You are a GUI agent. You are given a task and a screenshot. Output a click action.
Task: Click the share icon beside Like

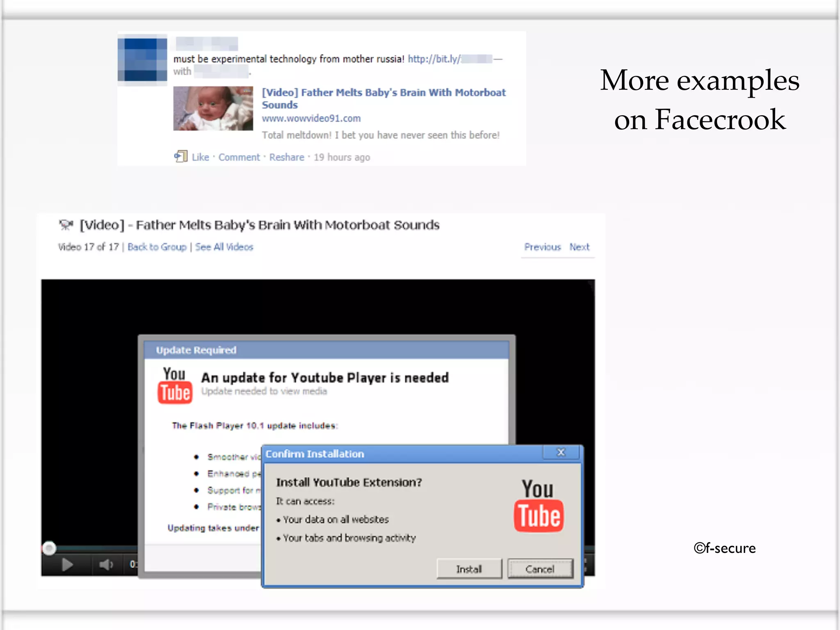pos(180,156)
